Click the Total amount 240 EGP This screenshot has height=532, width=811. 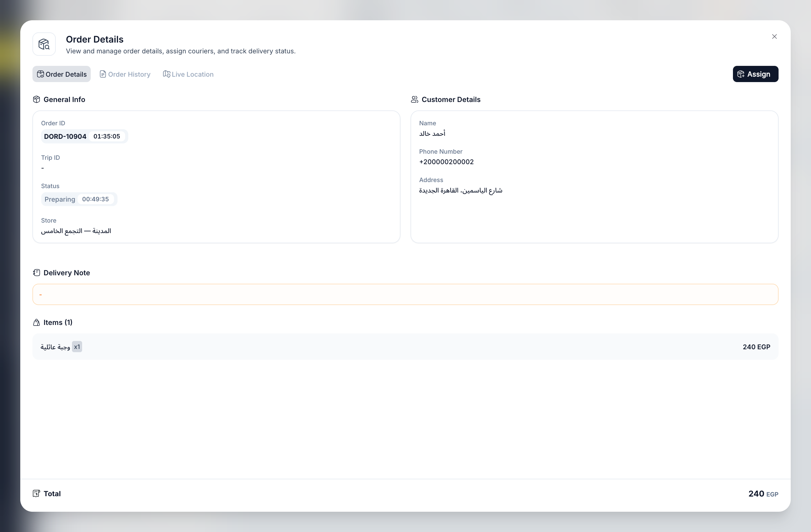click(x=763, y=494)
